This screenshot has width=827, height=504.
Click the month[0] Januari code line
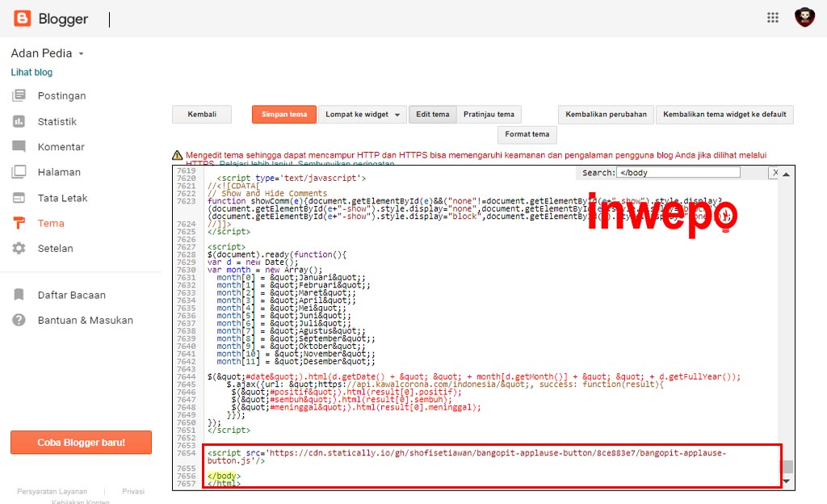pos(291,277)
